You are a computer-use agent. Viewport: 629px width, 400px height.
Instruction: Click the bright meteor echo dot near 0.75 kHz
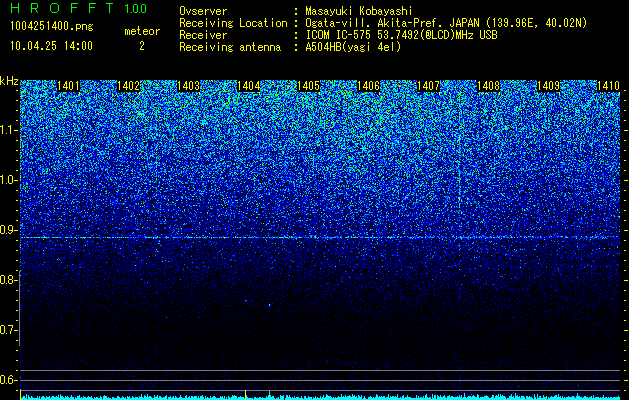click(x=270, y=305)
